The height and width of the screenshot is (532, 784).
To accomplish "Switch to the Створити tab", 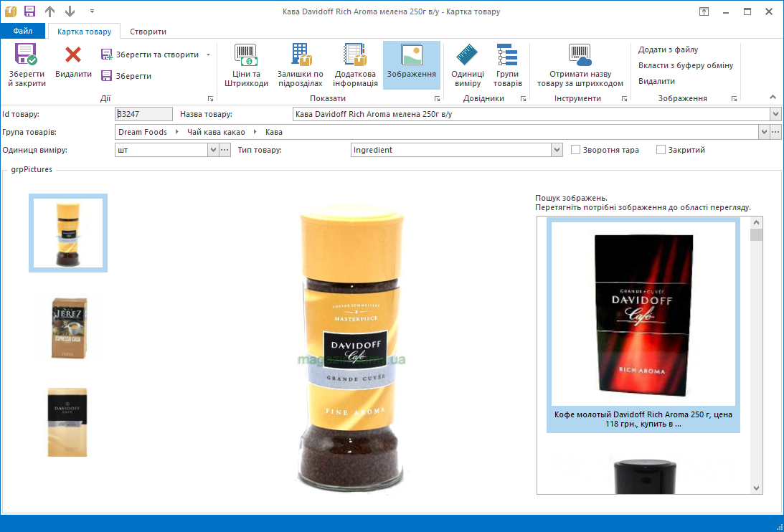I will pyautogui.click(x=148, y=32).
